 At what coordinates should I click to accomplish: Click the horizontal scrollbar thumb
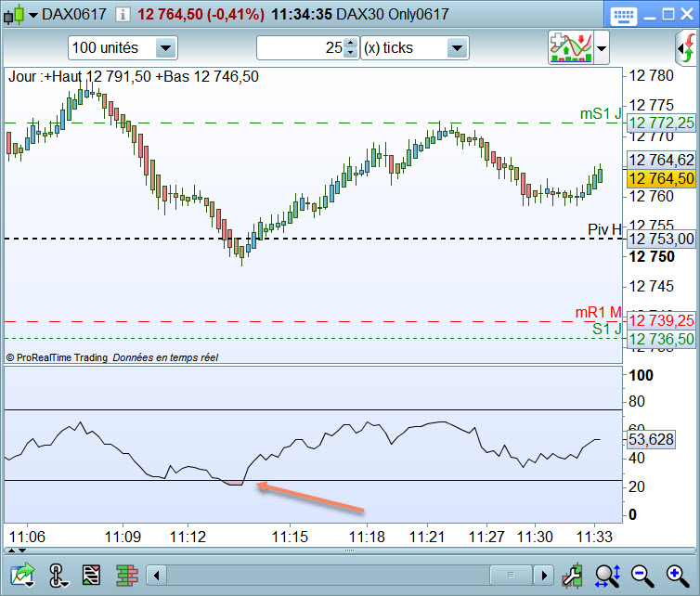click(512, 575)
